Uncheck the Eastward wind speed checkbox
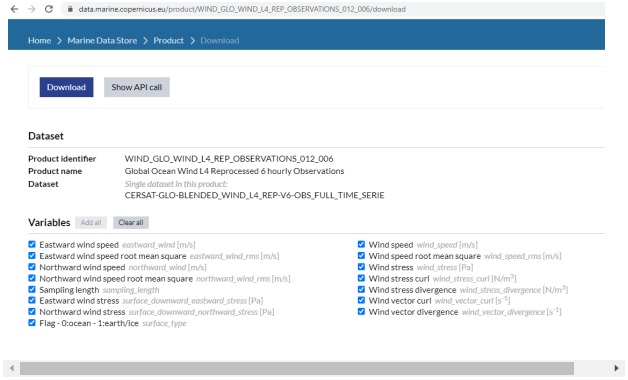The image size is (628, 380). [x=32, y=244]
